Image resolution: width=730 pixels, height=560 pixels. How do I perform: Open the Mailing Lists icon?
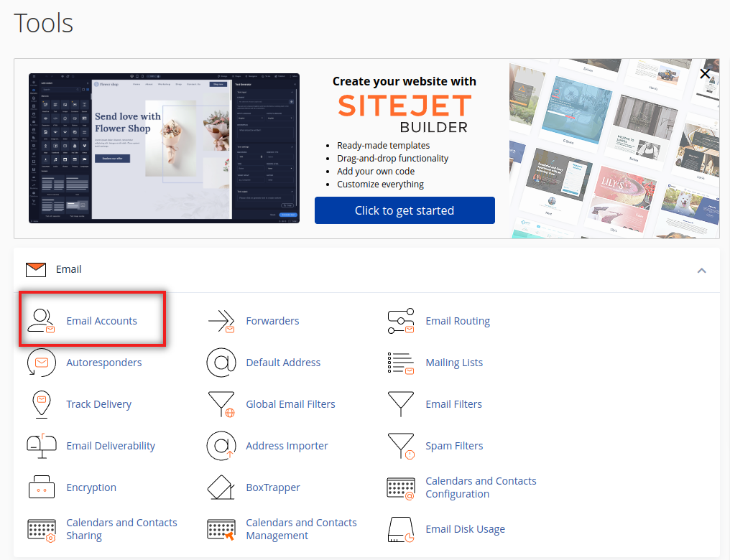point(401,363)
